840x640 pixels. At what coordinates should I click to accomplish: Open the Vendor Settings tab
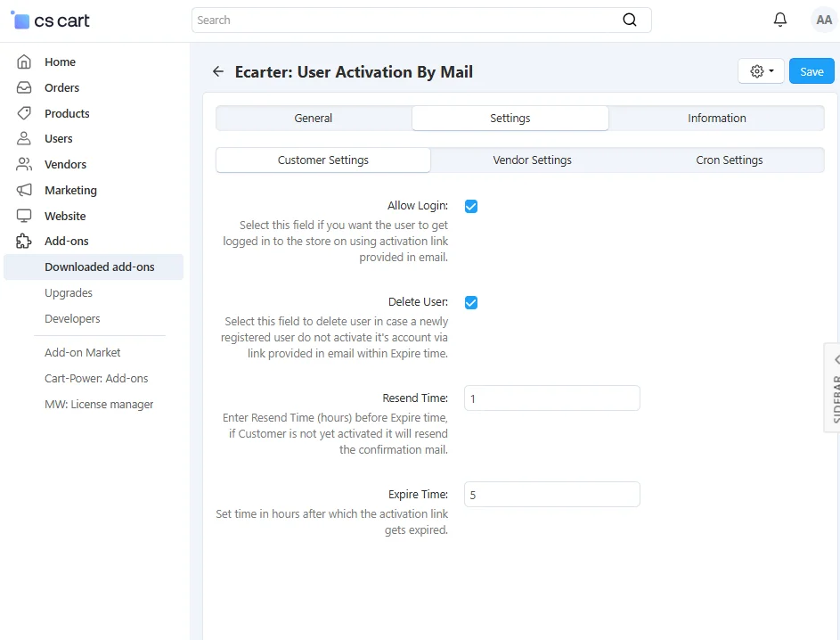(532, 160)
